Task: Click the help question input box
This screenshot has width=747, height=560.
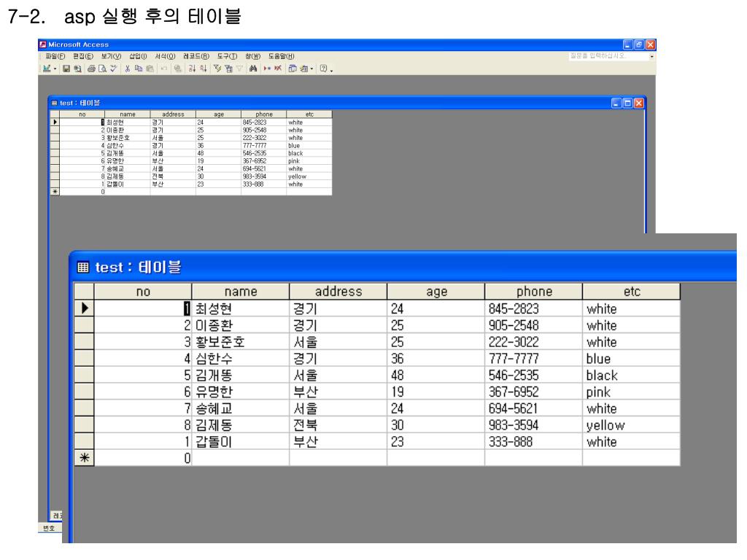Action: 608,56
